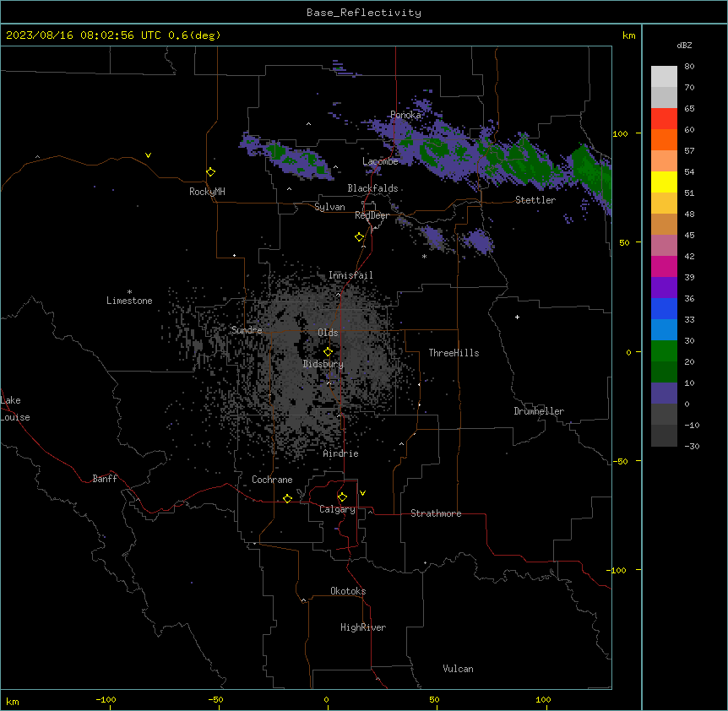Click the Blackfalds city label

pos(372,188)
